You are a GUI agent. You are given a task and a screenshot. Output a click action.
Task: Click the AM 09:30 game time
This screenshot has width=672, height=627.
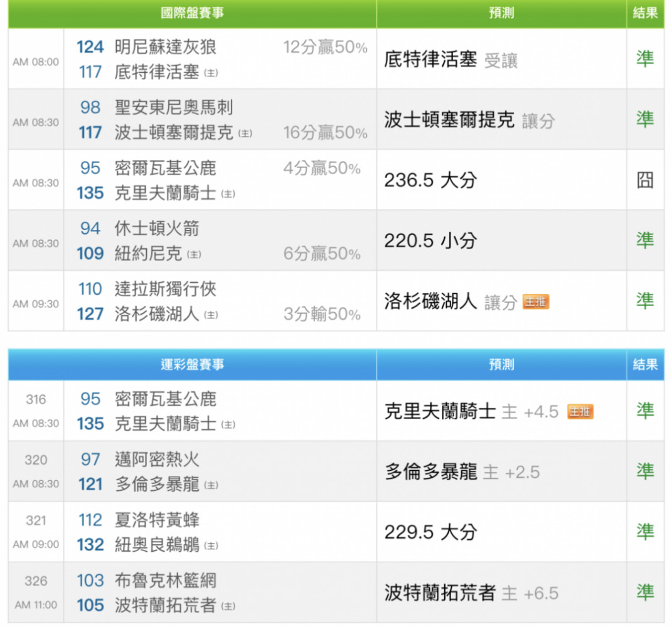point(36,304)
